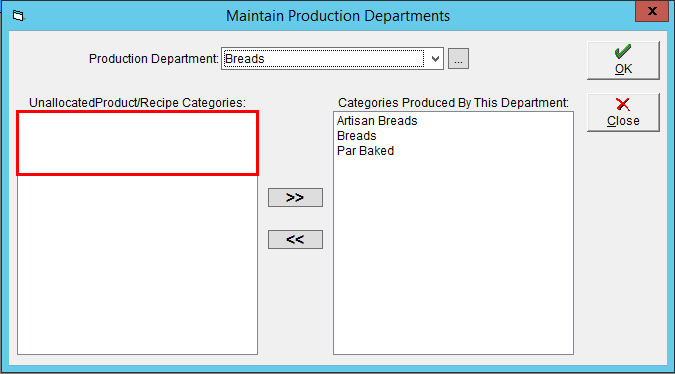Click the Maintain Production Departments title bar
Image resolution: width=675 pixels, height=374 pixels.
point(338,16)
